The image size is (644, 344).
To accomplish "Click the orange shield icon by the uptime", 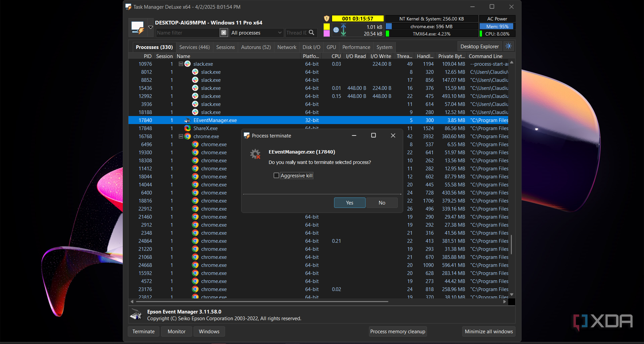I will click(327, 18).
